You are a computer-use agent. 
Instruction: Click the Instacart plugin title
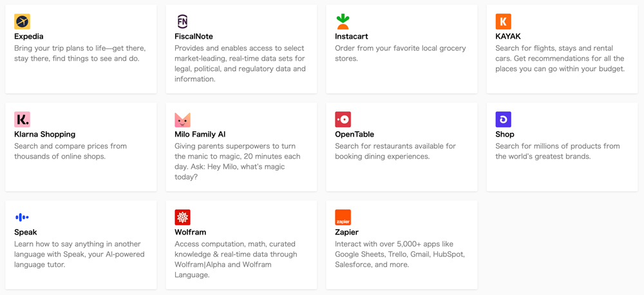[351, 37]
